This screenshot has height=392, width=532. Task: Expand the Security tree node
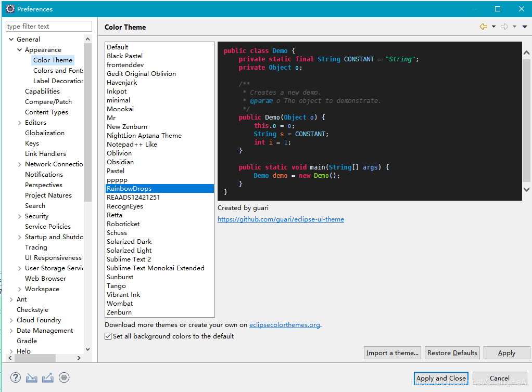pos(19,216)
